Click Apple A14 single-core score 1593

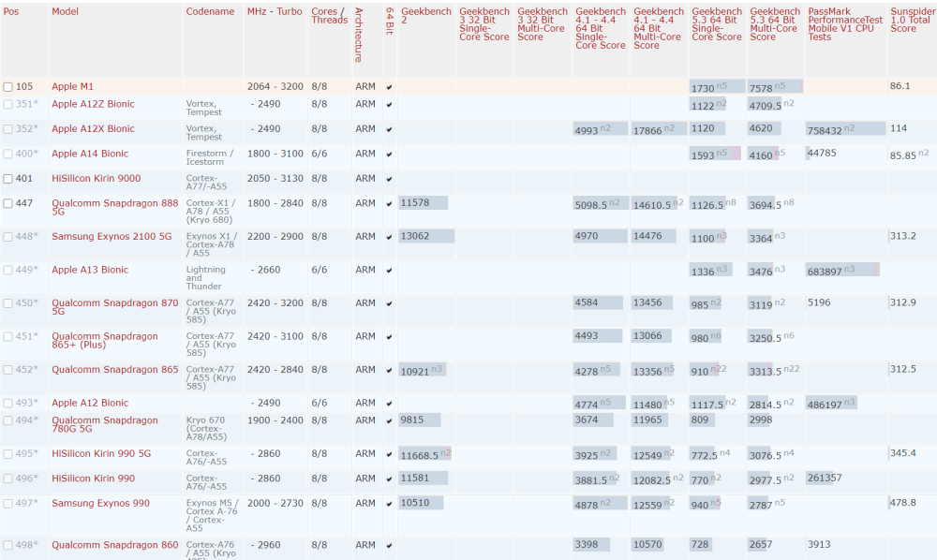703,155
